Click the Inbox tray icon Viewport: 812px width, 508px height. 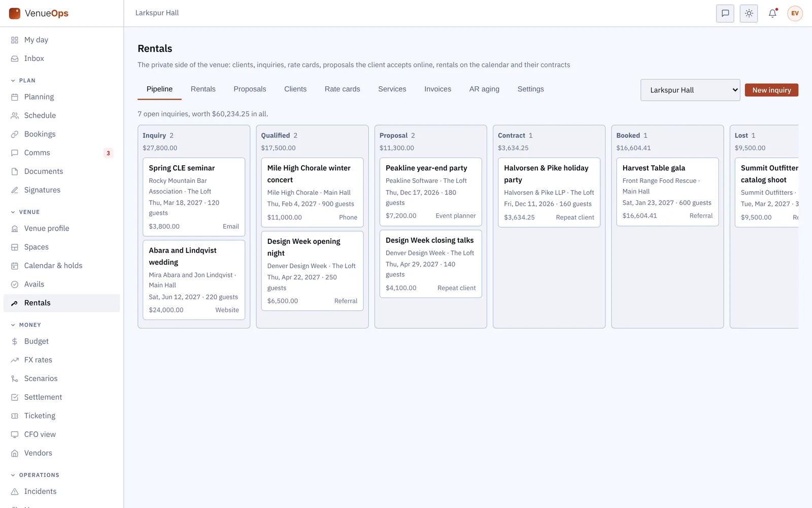point(15,58)
